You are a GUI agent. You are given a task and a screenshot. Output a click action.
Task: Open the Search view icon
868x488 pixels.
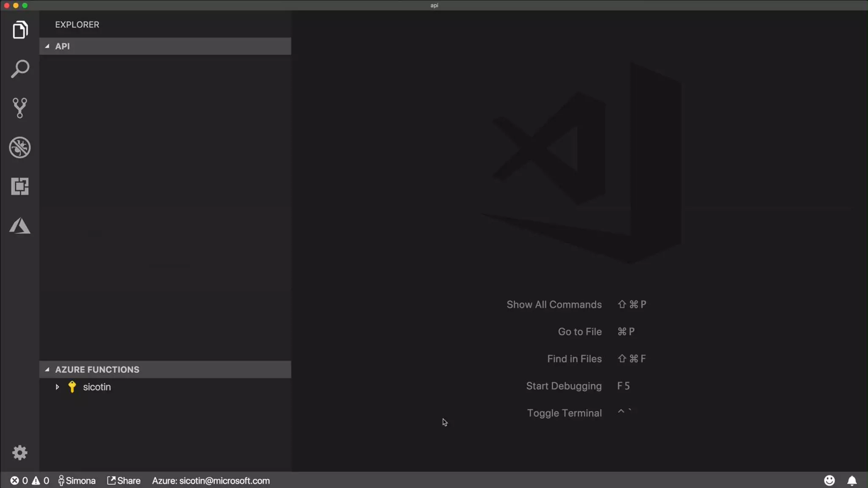(20, 69)
